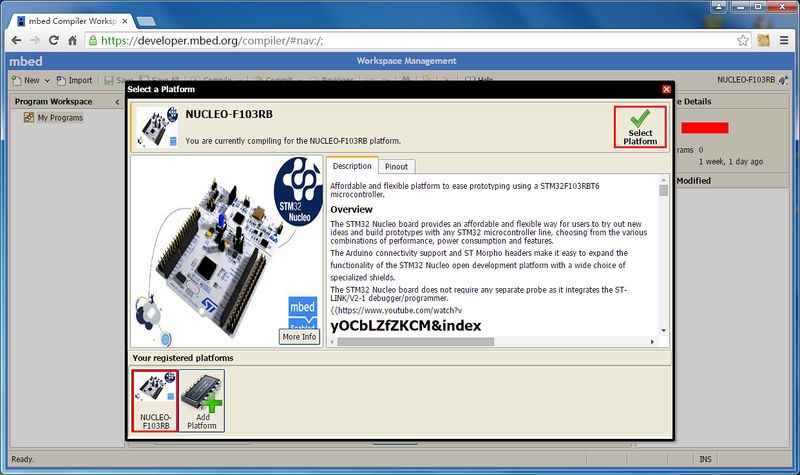Click the New program button

click(26, 80)
